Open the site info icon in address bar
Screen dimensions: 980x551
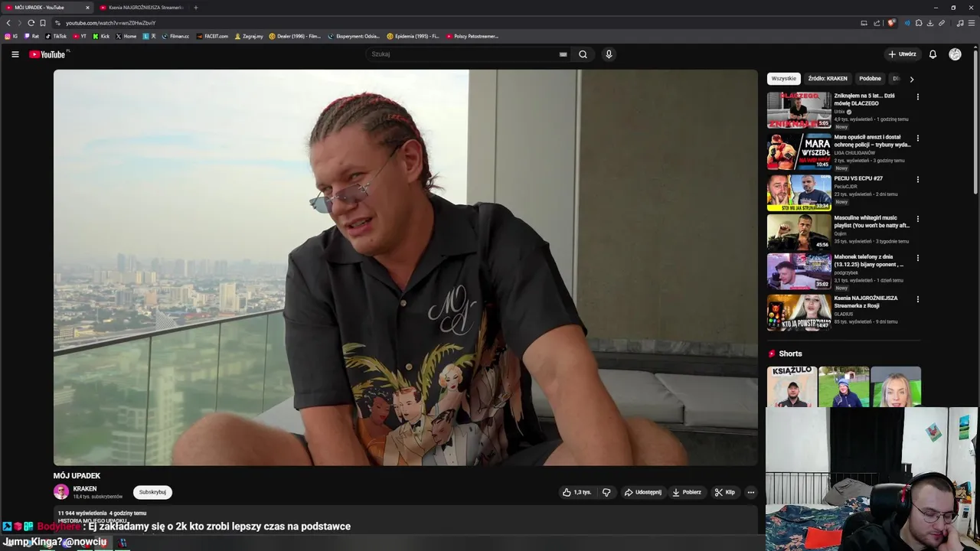(x=57, y=23)
